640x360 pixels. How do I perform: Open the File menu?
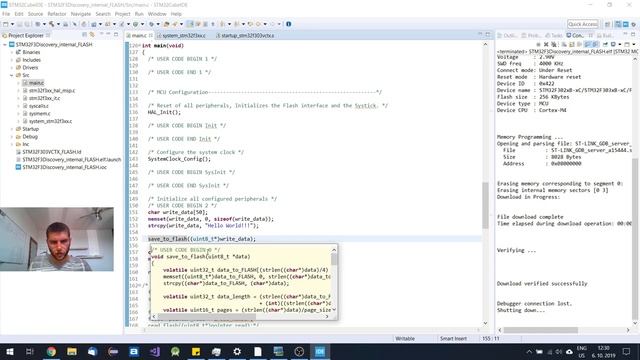pyautogui.click(x=6, y=14)
